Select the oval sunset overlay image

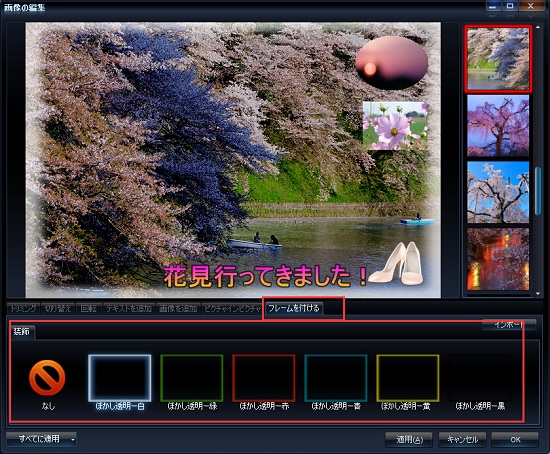click(391, 62)
